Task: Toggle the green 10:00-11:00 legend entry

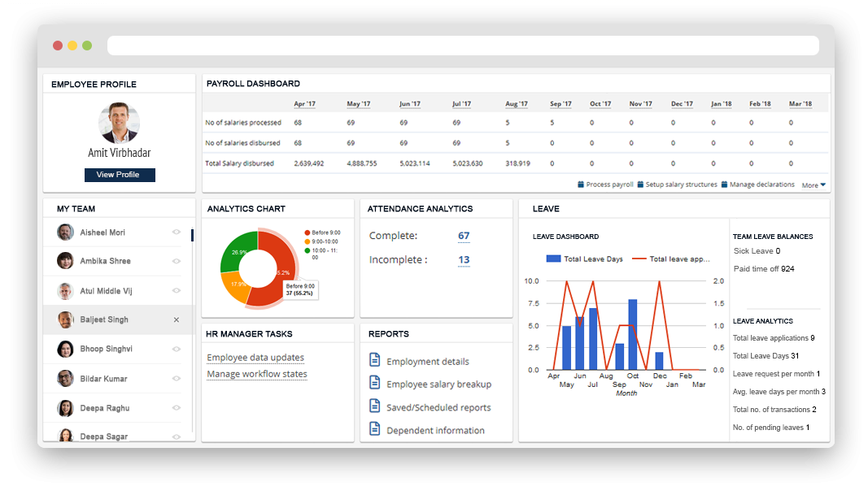Action: 321,254
